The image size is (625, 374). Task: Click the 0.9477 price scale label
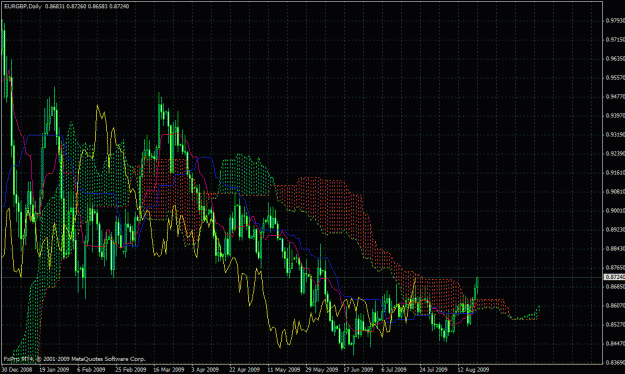pyautogui.click(x=615, y=96)
